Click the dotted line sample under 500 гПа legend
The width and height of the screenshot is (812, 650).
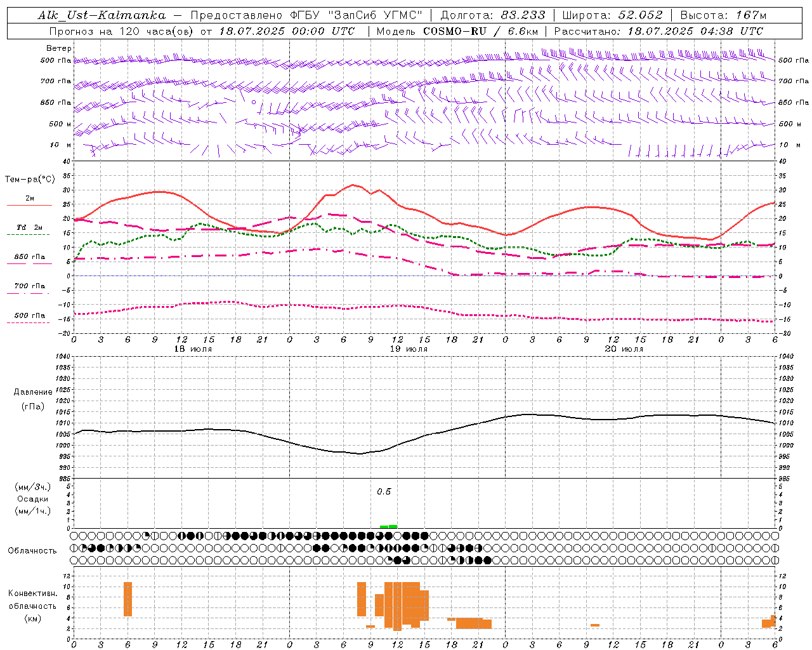coord(28,322)
